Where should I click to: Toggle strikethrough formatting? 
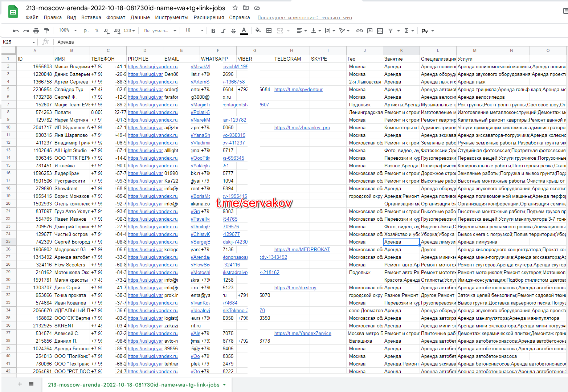click(233, 30)
